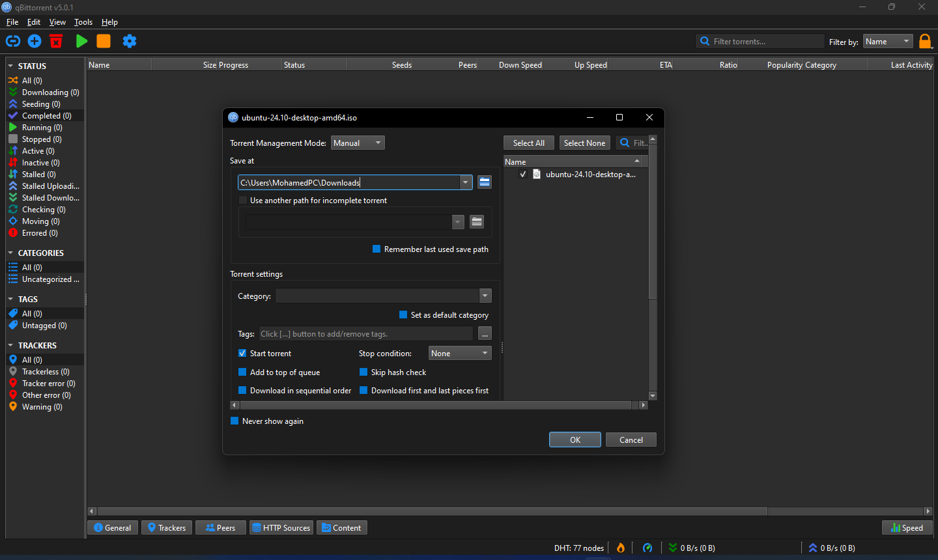Open Options via the blue gear icon
The width and height of the screenshot is (938, 560).
130,41
